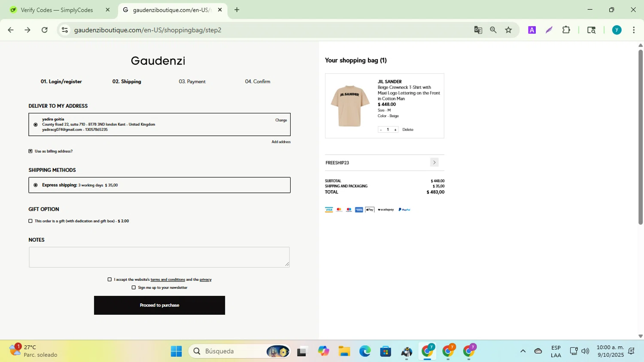This screenshot has height=362, width=644.
Task: Open the side panel search icon
Action: coord(591,30)
